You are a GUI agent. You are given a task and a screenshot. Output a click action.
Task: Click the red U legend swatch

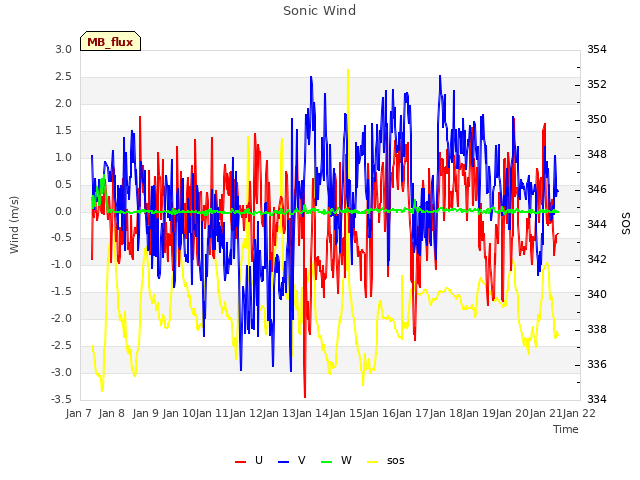coord(240,462)
